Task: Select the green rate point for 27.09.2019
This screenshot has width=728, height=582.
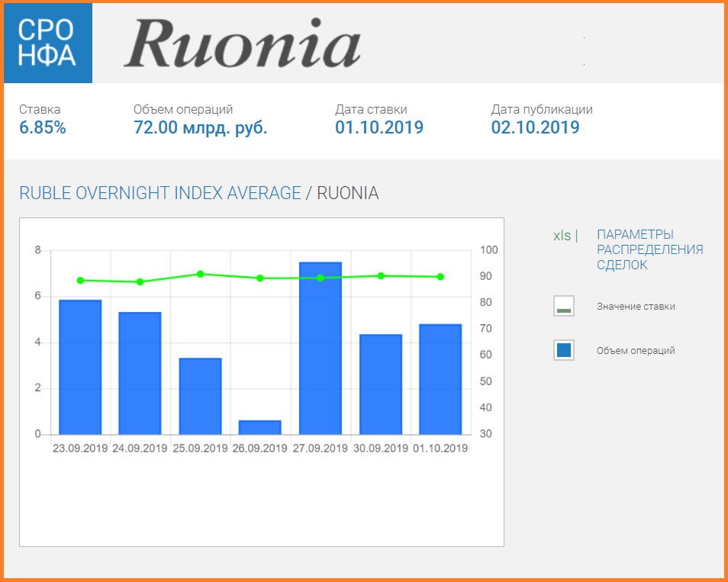Action: [321, 278]
